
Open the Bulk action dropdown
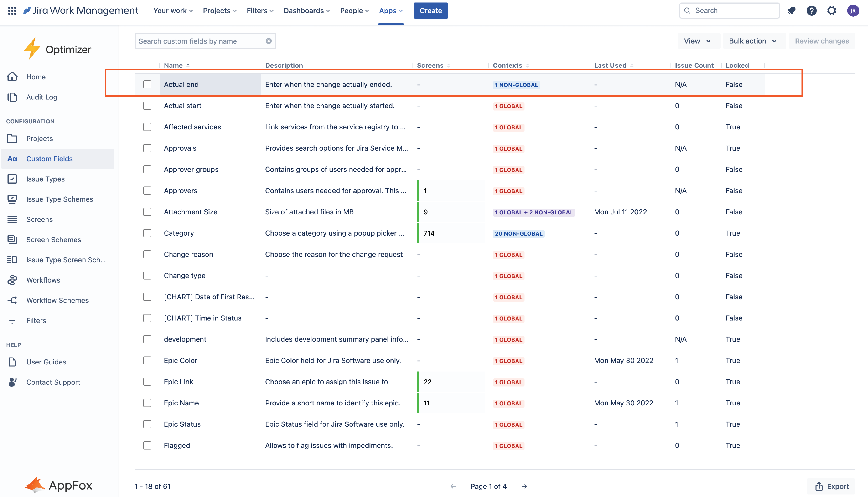(752, 41)
